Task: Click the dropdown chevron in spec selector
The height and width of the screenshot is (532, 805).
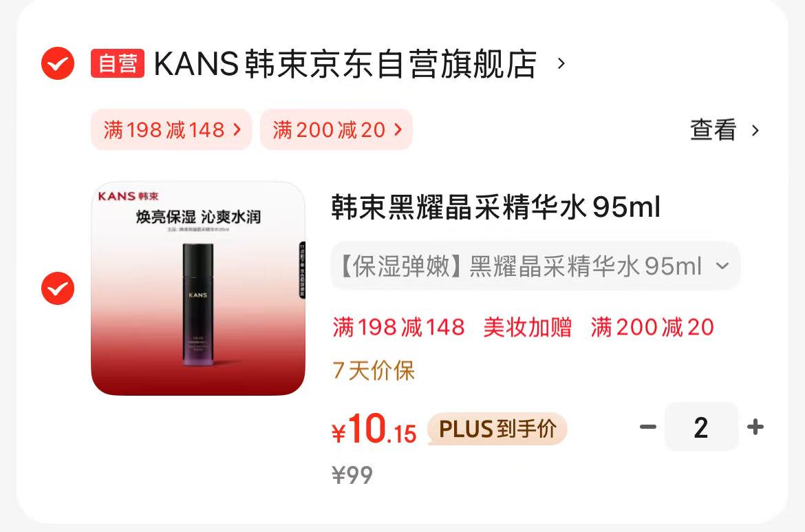Action: pyautogui.click(x=722, y=266)
